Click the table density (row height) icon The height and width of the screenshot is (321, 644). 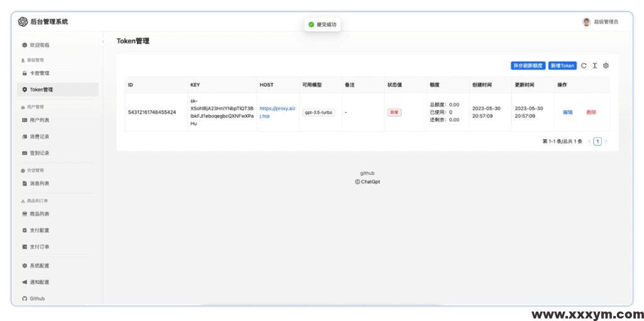(594, 65)
